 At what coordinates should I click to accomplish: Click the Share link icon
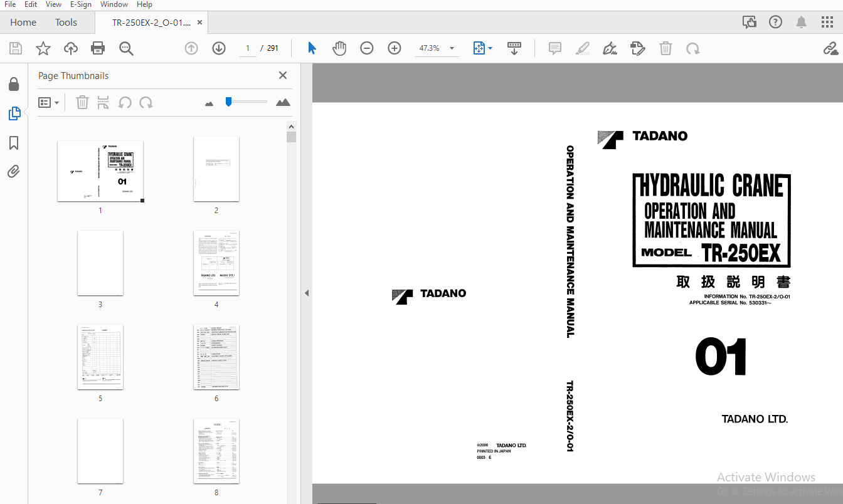(830, 48)
